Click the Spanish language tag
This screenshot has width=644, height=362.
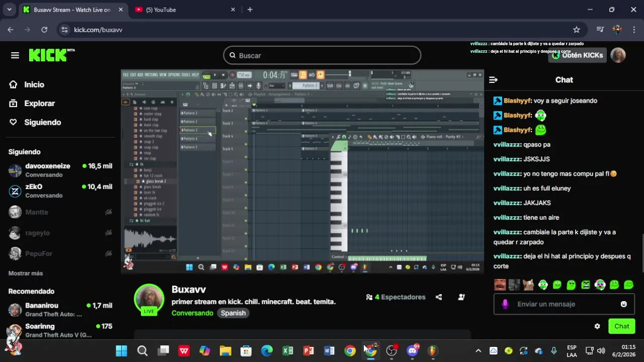coord(233,313)
